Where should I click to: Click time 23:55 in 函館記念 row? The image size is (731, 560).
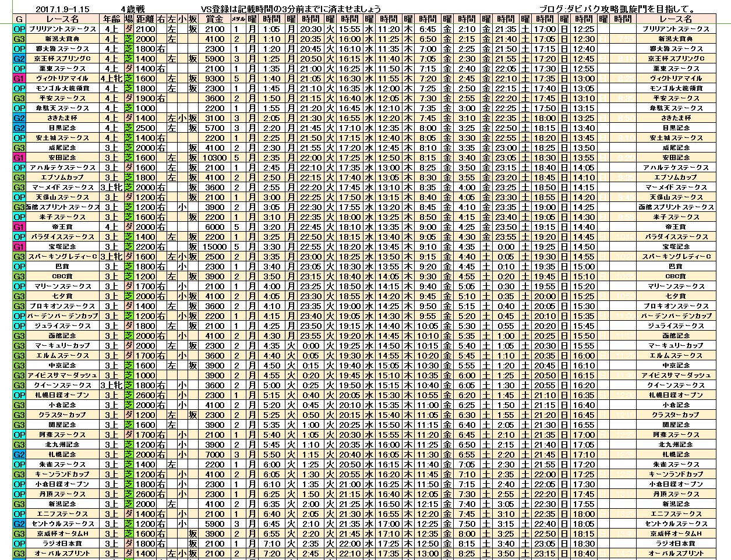point(311,336)
